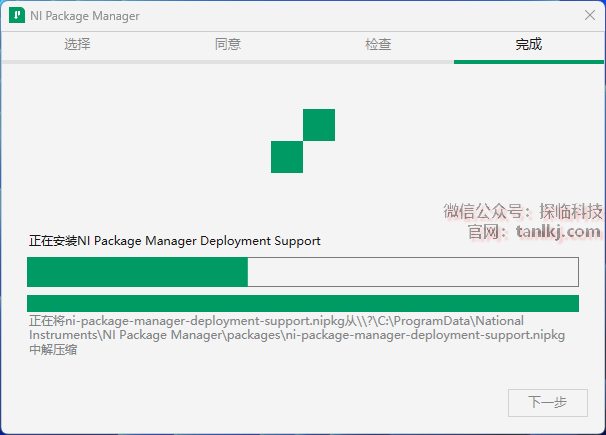Image resolution: width=606 pixels, height=435 pixels.
Task: Go to the 检查 step tab
Action: [378, 44]
